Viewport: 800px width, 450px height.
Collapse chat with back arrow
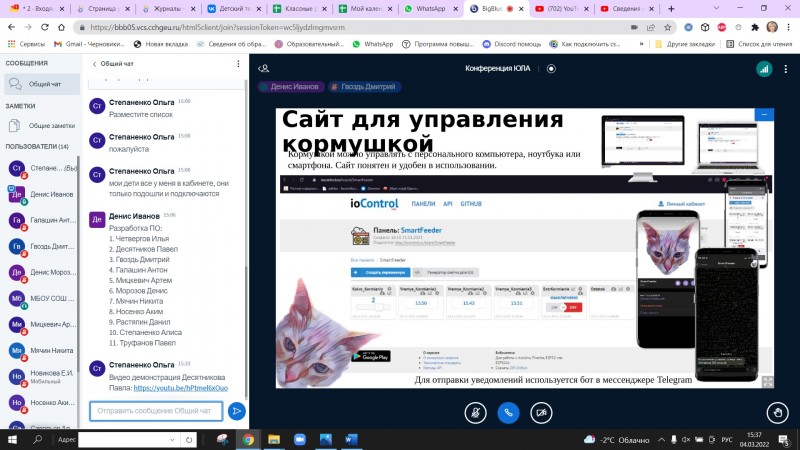tap(94, 63)
